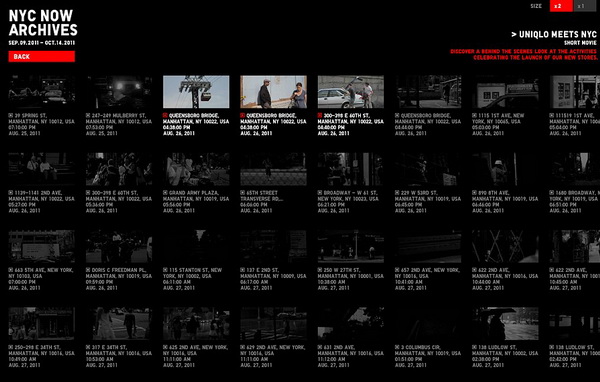The width and height of the screenshot is (600, 382).
Task: Click the small icon next to 247-249 Mulberry St
Action: point(88,115)
